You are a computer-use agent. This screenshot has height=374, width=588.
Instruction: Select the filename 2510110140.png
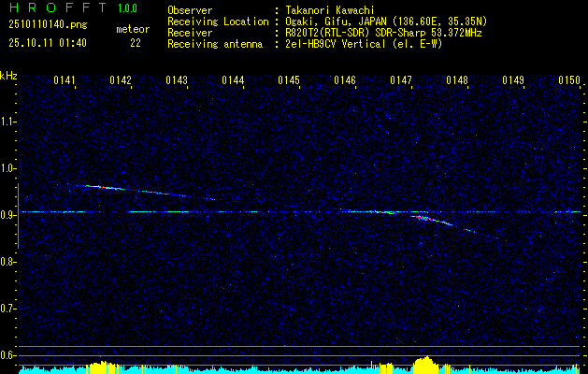[48, 25]
